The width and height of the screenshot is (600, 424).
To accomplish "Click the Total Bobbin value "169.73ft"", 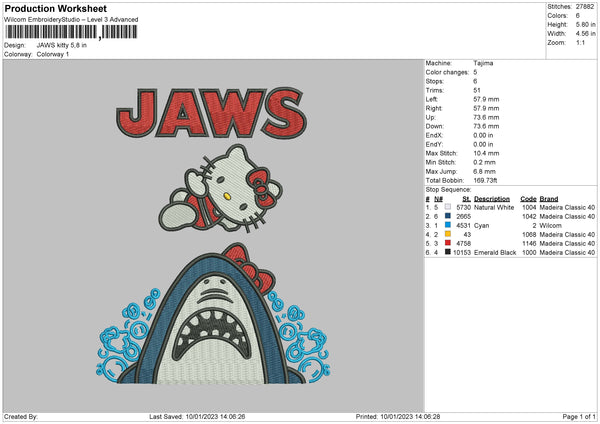I will point(485,180).
